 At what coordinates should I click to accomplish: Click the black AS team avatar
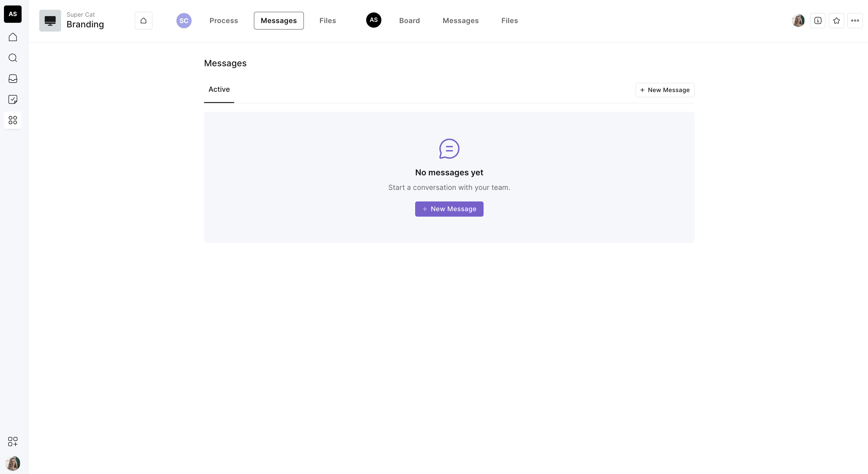(374, 20)
